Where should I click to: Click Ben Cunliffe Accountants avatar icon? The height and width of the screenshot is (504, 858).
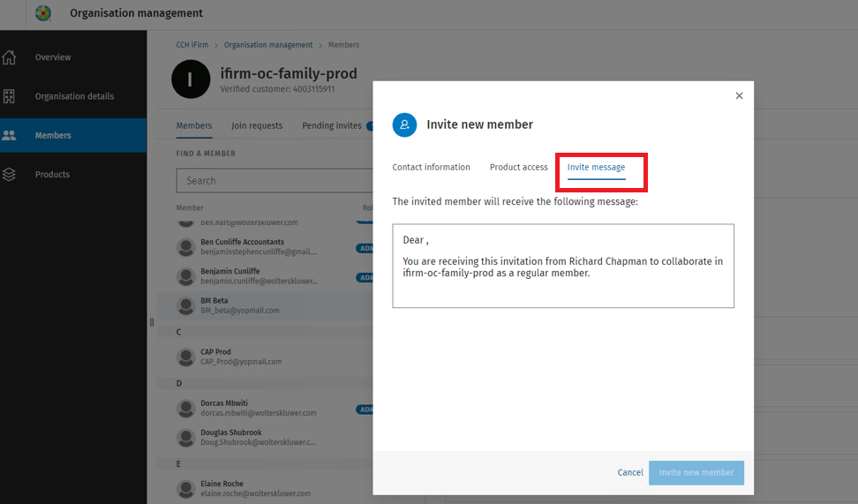(x=186, y=247)
